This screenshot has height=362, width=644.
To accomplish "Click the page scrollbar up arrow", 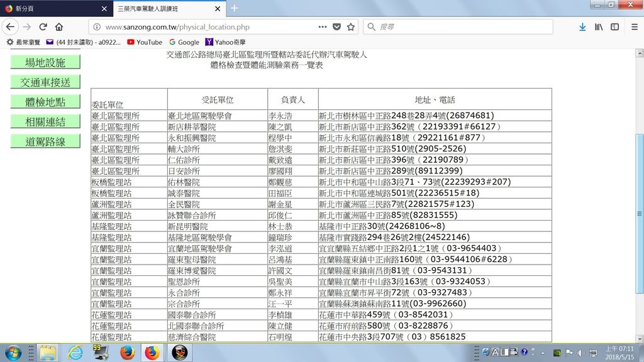I will [x=640, y=53].
